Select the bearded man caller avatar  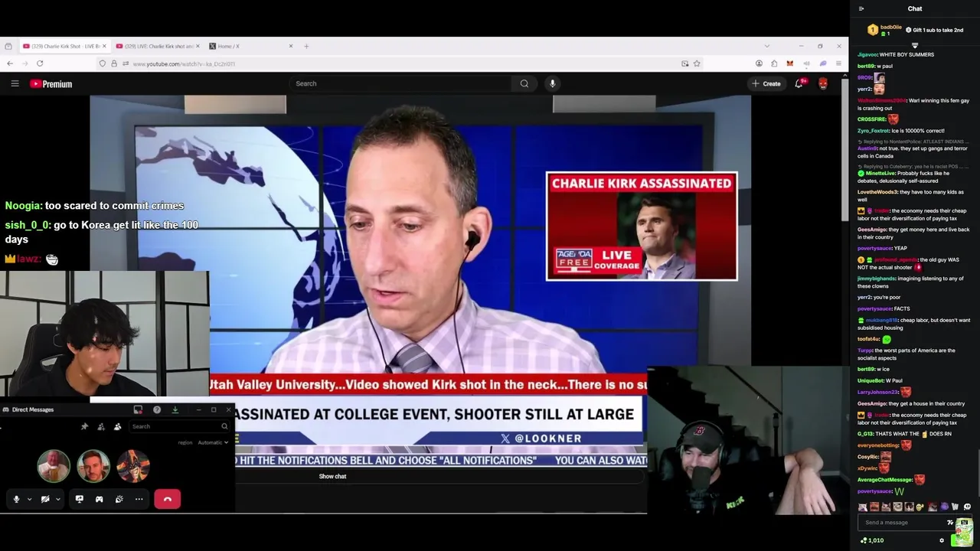tap(93, 466)
